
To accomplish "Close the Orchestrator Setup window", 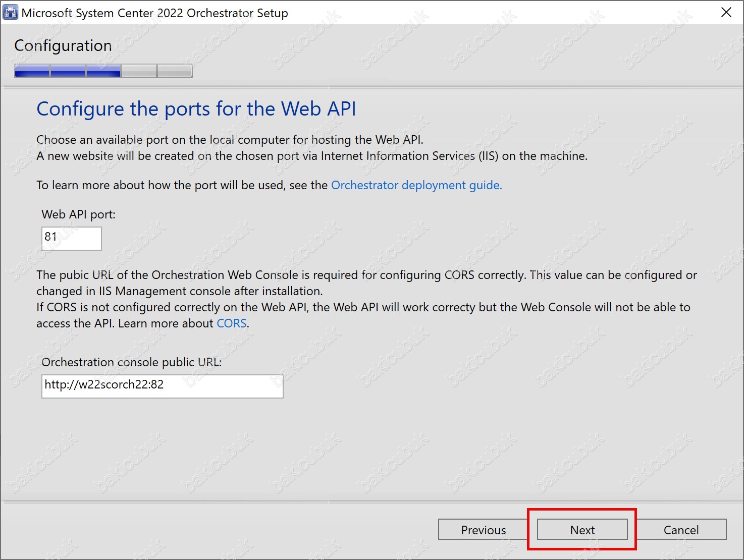I will pyautogui.click(x=726, y=12).
